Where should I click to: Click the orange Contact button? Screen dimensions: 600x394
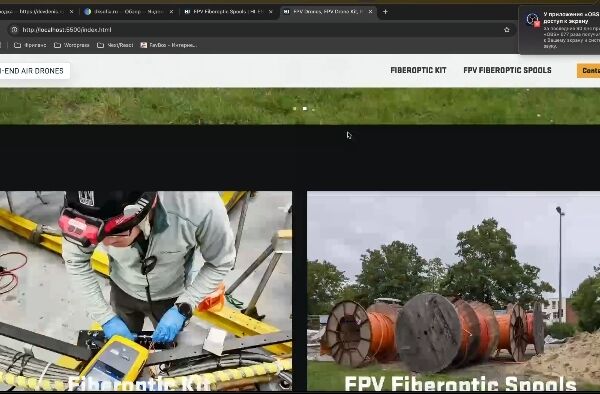click(589, 71)
